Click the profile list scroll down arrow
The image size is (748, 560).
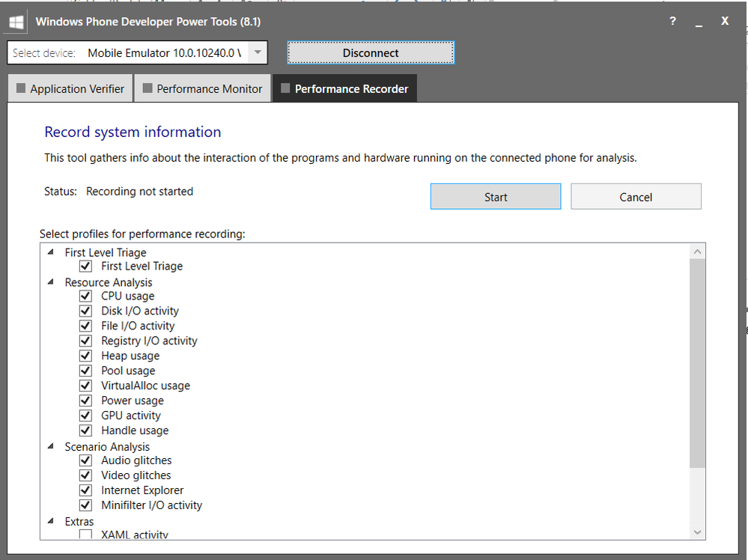(697, 532)
